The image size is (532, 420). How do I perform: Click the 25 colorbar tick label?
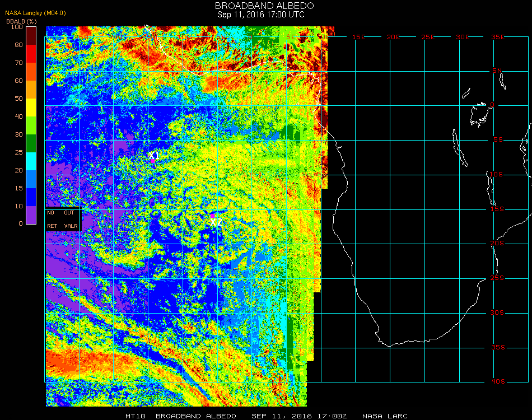[18, 152]
